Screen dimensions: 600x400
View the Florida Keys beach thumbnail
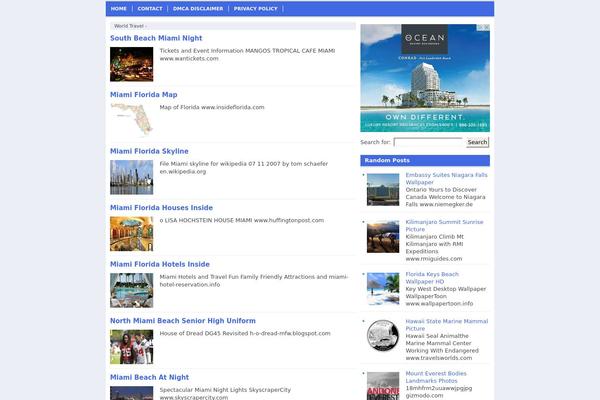coord(383,289)
